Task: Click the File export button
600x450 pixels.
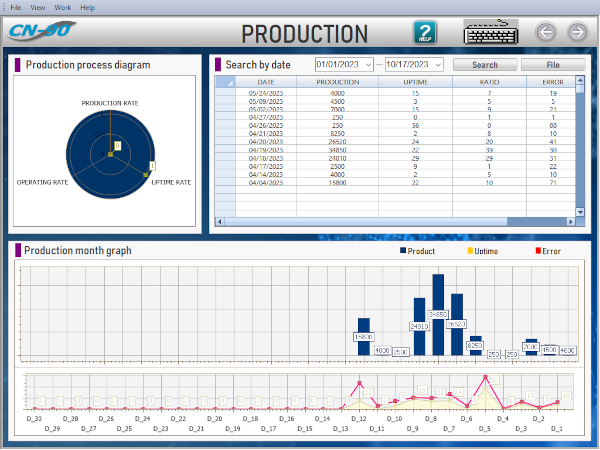Action: pos(553,65)
